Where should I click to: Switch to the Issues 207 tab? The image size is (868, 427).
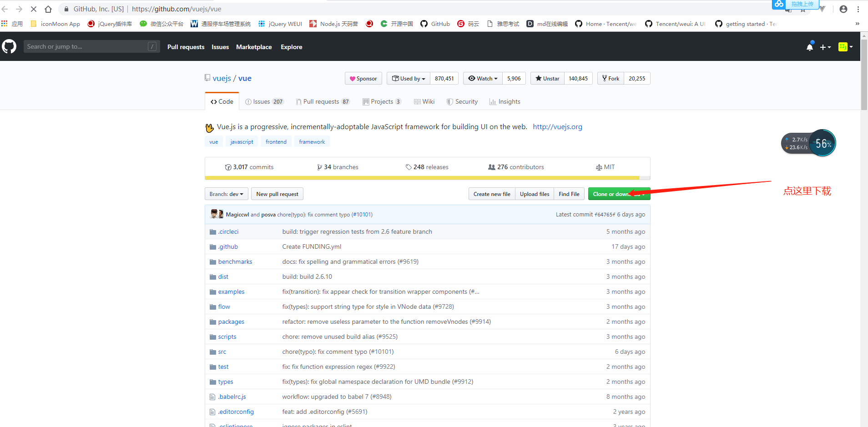click(x=264, y=101)
